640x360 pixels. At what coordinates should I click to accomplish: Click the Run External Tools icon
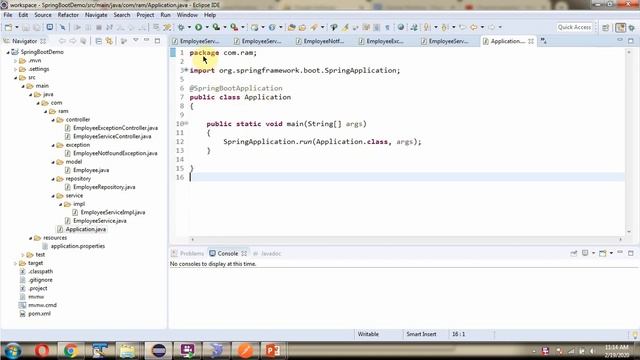pyautogui.click(x=234, y=27)
